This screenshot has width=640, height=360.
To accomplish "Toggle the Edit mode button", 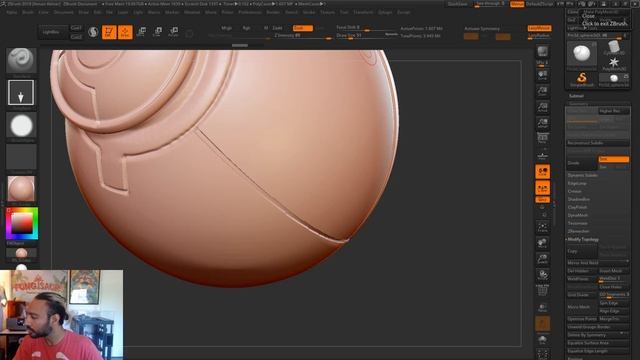I will (x=109, y=32).
